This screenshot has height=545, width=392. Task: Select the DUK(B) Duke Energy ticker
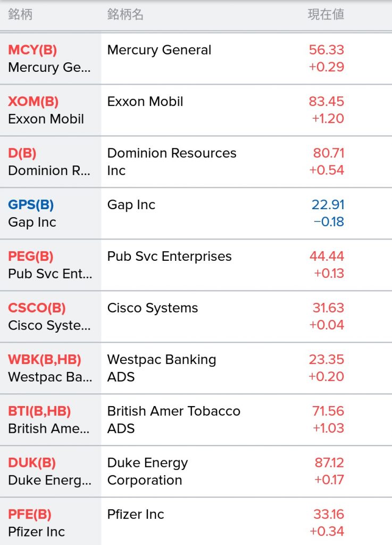click(x=31, y=463)
